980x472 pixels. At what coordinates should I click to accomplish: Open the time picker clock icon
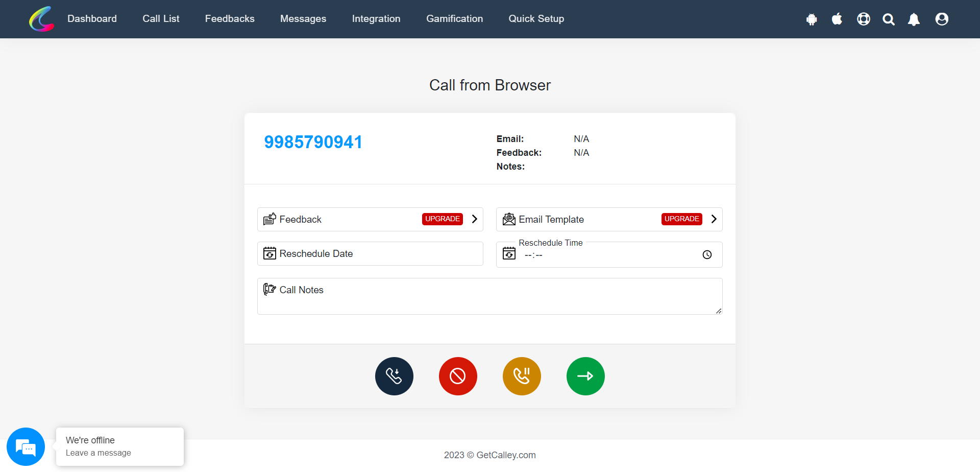click(x=707, y=254)
